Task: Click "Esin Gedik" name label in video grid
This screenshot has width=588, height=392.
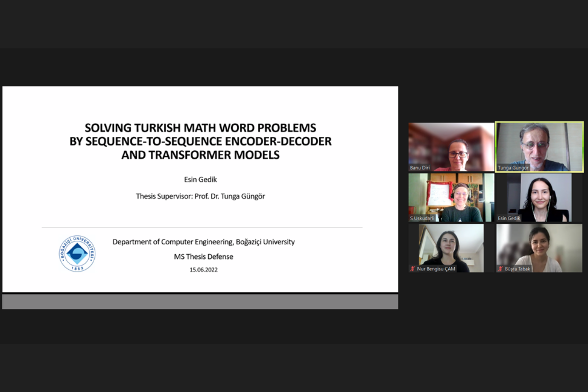Action: 509,218
